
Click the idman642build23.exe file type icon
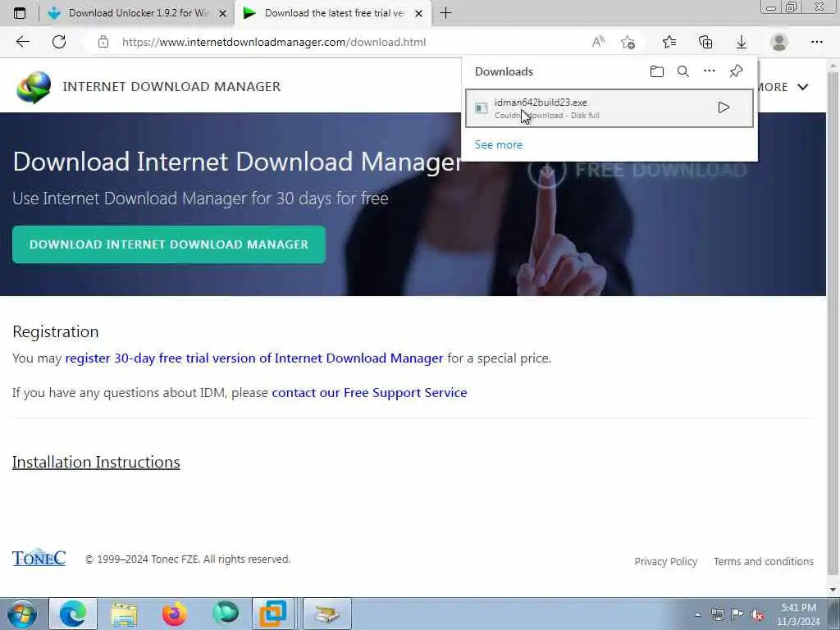pyautogui.click(x=481, y=108)
